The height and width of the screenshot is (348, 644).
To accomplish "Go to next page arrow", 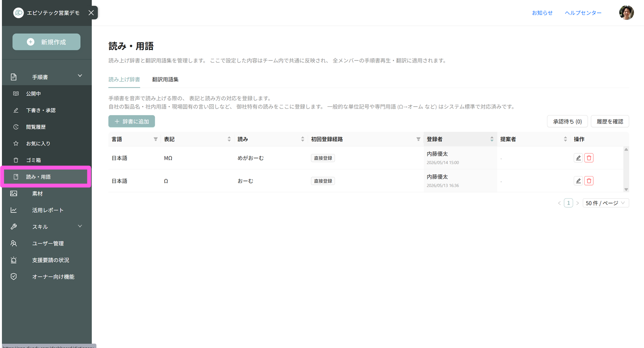I will [577, 203].
